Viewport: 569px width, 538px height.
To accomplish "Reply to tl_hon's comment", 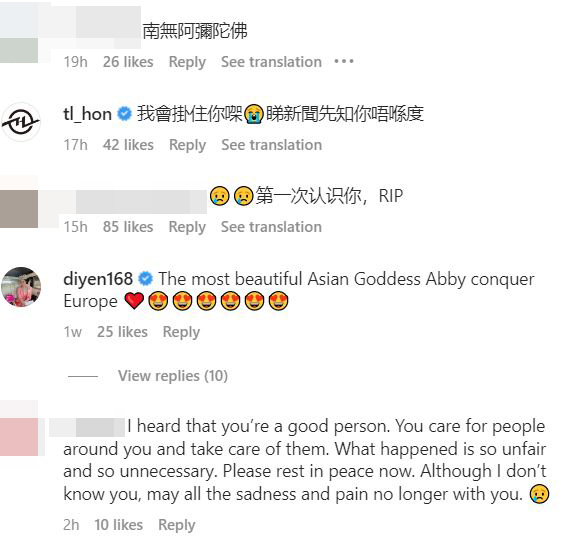I will click(x=188, y=145).
